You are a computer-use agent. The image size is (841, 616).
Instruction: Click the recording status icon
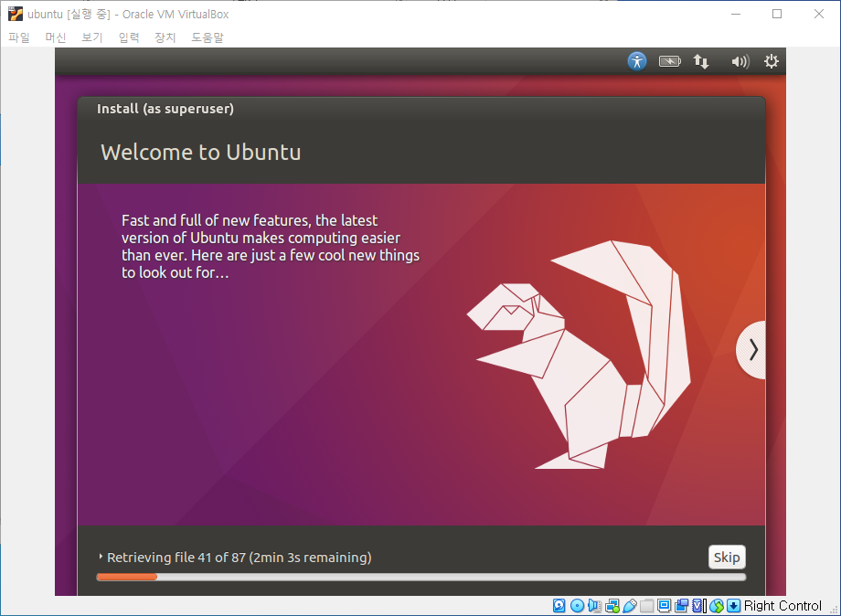click(x=682, y=606)
